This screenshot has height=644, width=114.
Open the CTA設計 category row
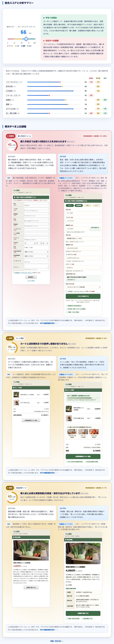57,91
